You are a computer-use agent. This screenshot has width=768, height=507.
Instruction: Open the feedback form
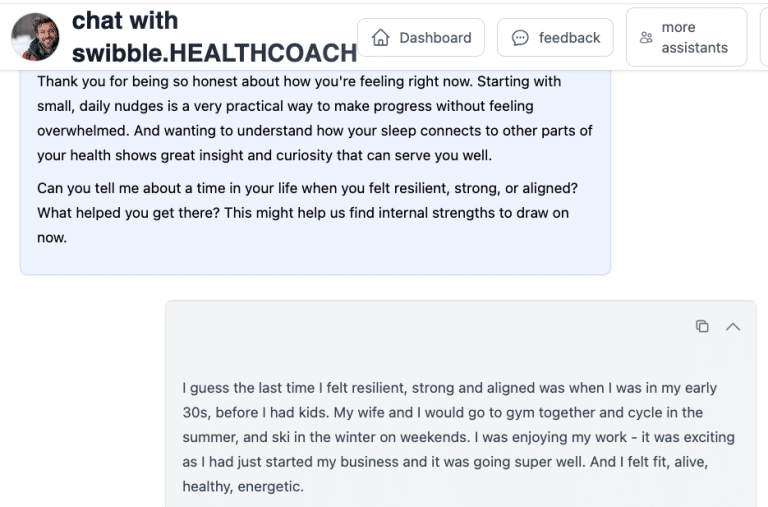point(555,38)
